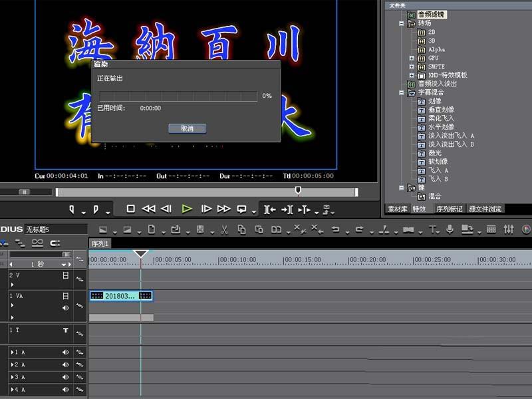Click the undo arrow icon on the timeline toolbar
The height and width of the screenshot is (399, 532).
point(335,231)
